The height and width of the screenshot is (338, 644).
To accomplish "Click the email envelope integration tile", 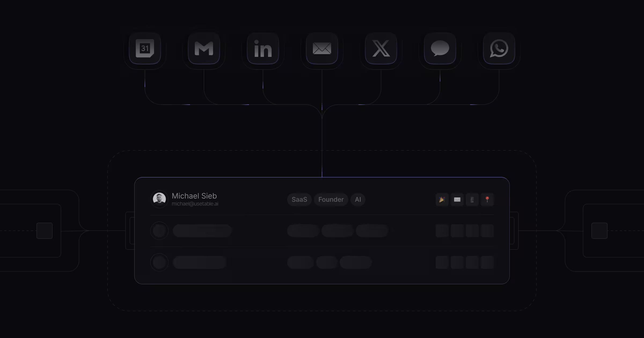I will 322,48.
